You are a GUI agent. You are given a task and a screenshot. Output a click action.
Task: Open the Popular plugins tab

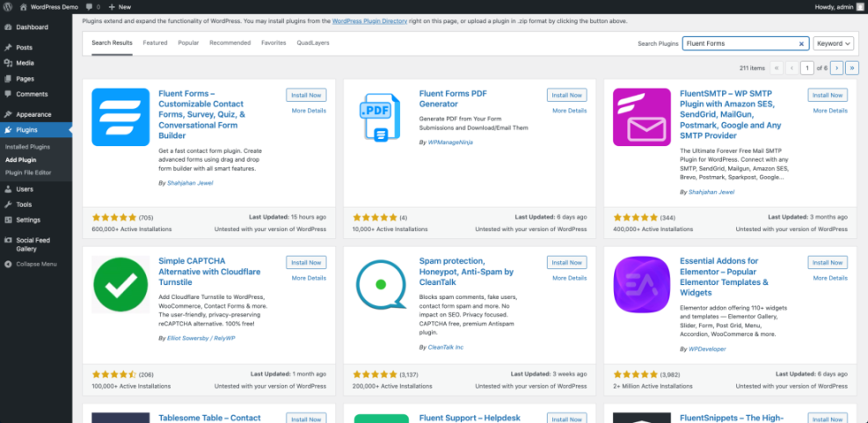pos(188,42)
